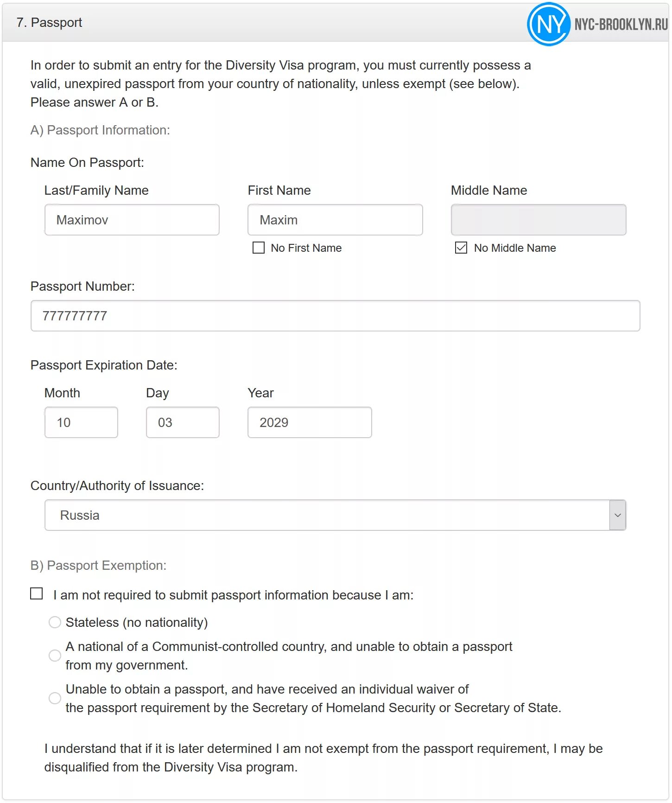This screenshot has height=803, width=672.
Task: Click the 7. Passport section header
Action: [49, 22]
